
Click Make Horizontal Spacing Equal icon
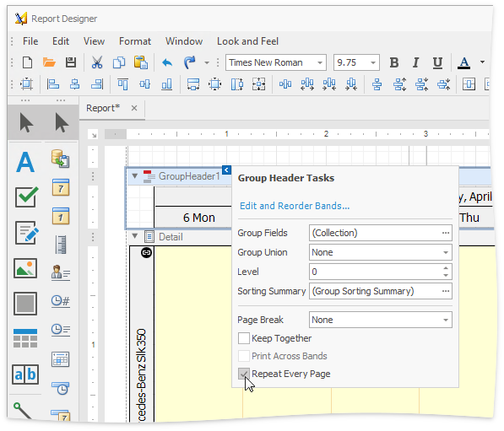[285, 84]
